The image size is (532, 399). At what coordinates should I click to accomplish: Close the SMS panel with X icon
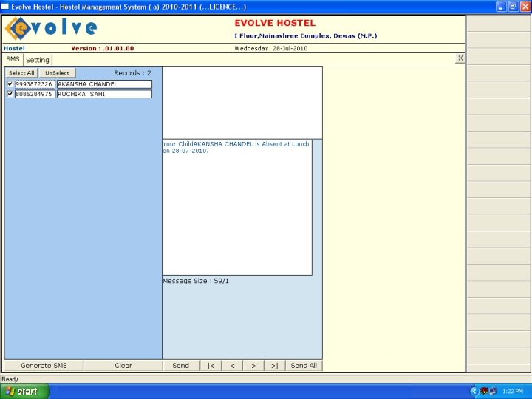pos(460,58)
